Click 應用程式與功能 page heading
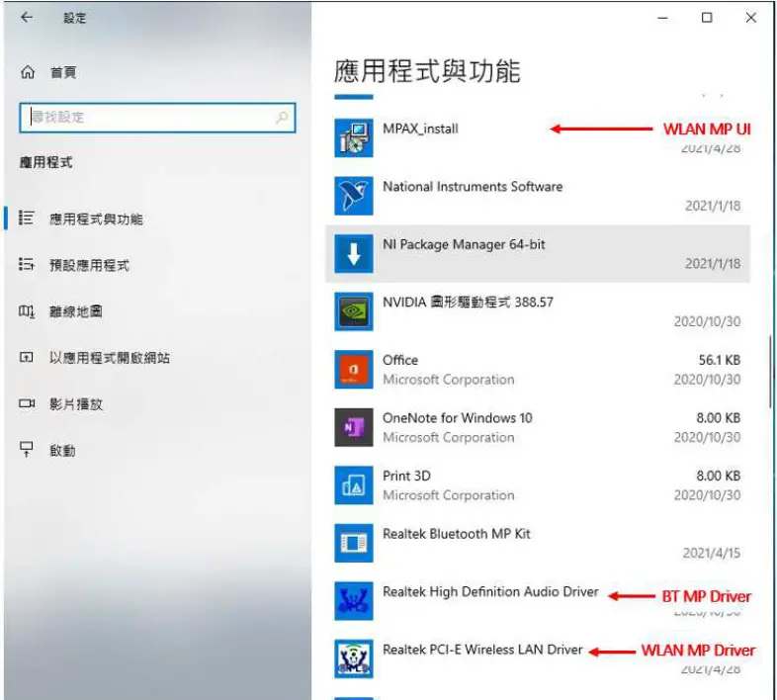This screenshot has width=777, height=700. coord(427,71)
